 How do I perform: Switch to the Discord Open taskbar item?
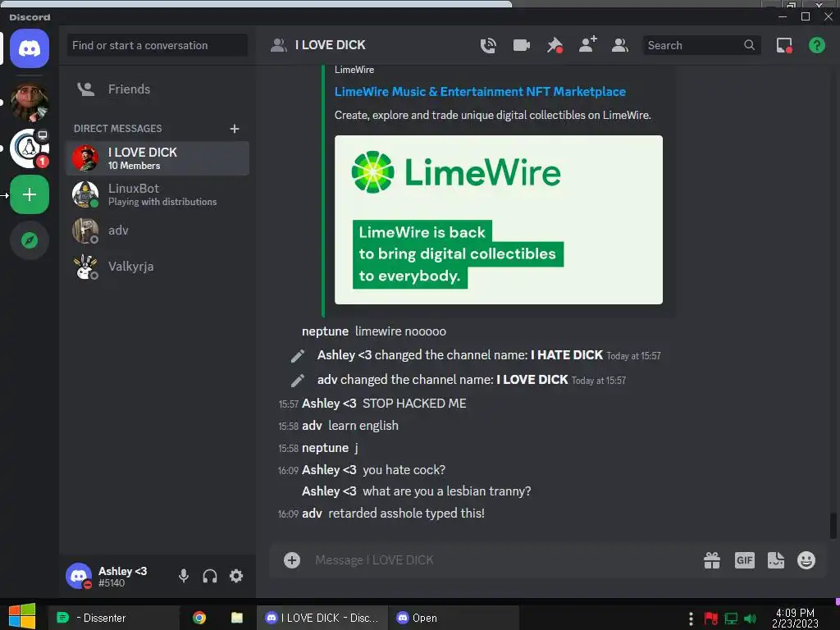pos(453,618)
